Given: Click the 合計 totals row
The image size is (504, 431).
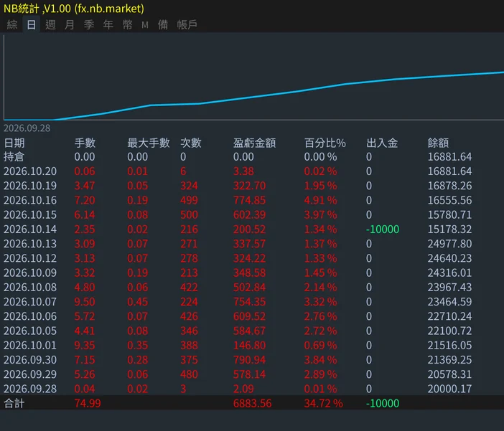Looking at the screenshot, I should (252, 403).
